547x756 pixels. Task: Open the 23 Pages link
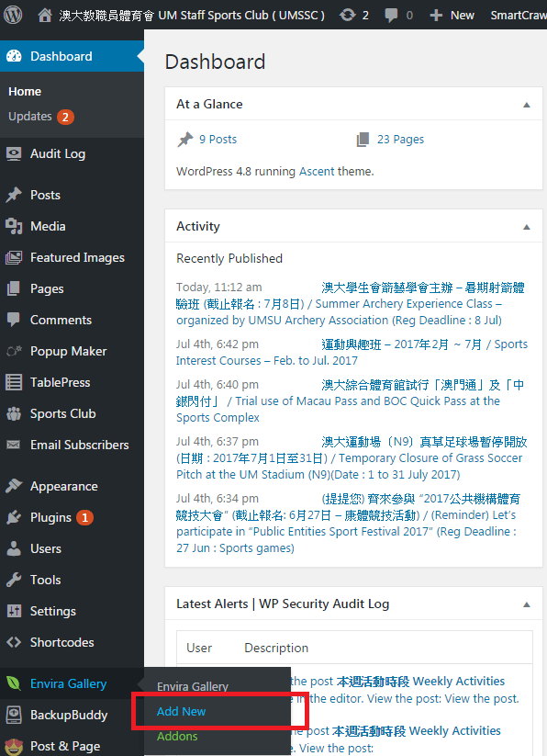pos(400,140)
